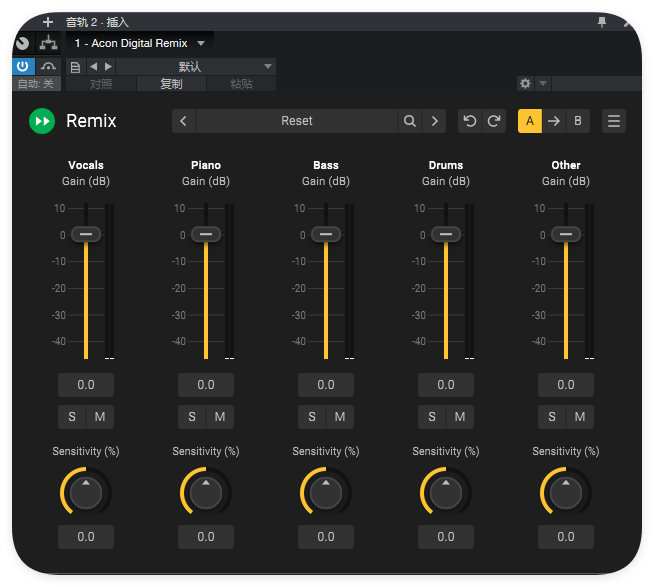Click the round knob icon at top left

[x=23, y=43]
